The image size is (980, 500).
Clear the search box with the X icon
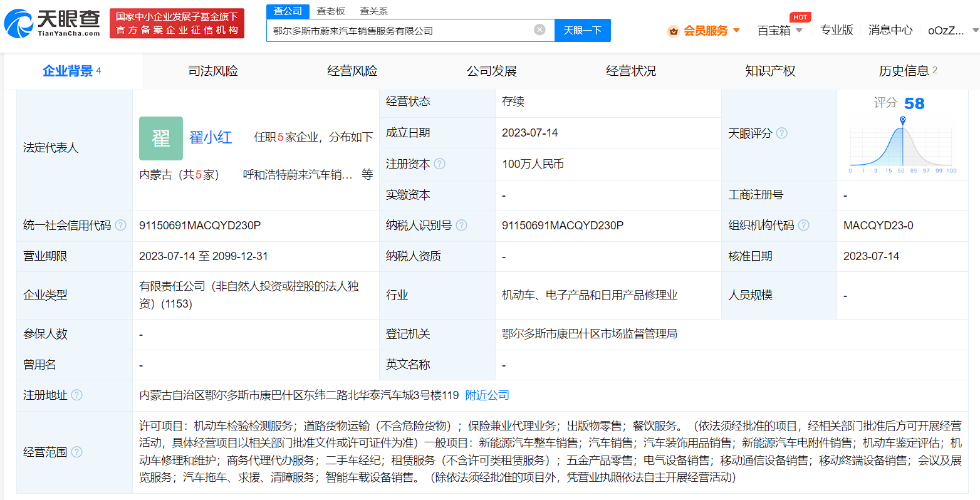pos(539,29)
